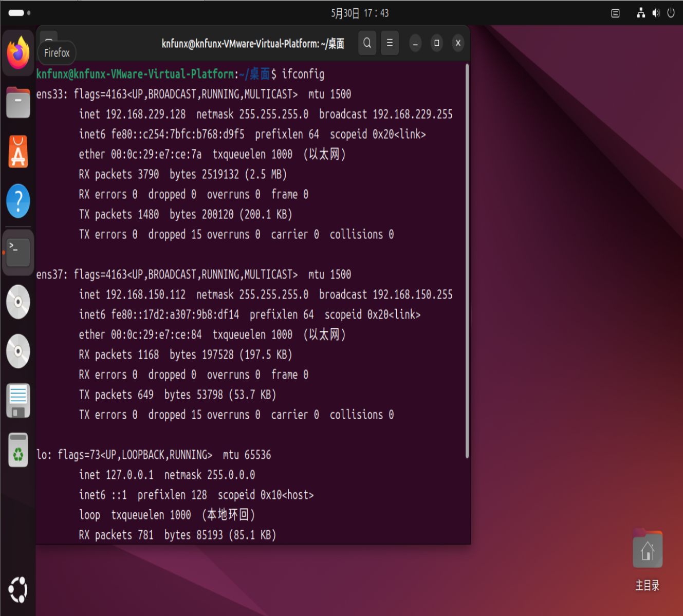Search in terminal with magnifier icon
Screen dimensions: 683x616
coord(367,43)
